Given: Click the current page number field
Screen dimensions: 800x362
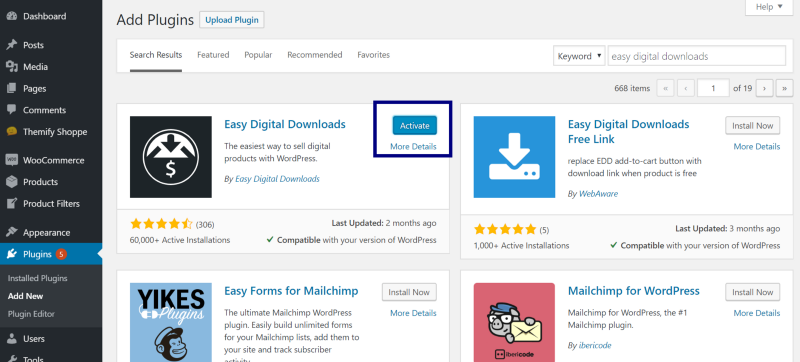Looking at the screenshot, I should 713,88.
